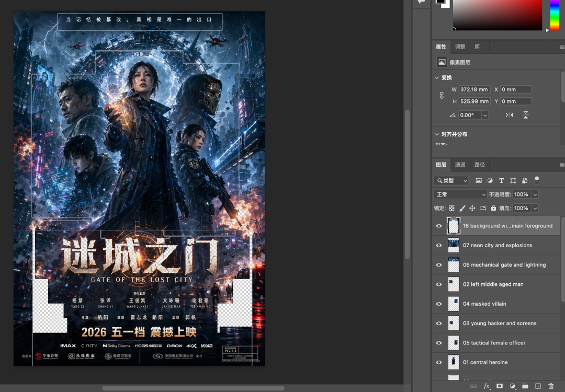Switch to the 调整 Adjustments tab
The width and height of the screenshot is (565, 392).
[459, 47]
